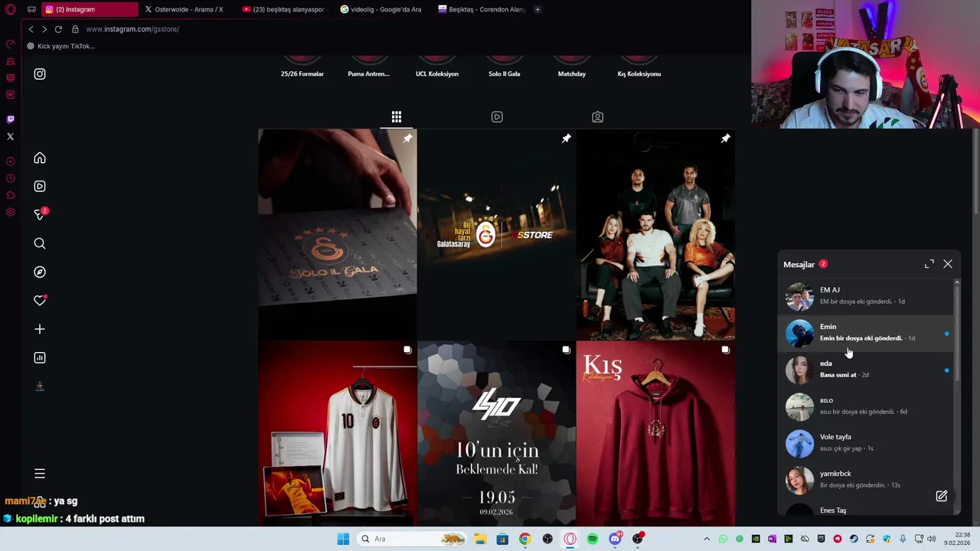Switch to the beşiktaş alanyaspor YouTube tab
Screen dimensions: 980x551
tap(285, 10)
